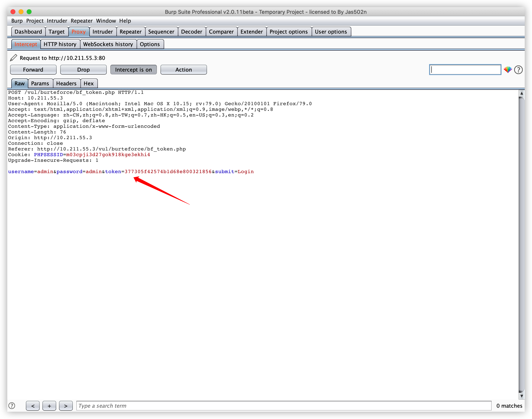Open the Burp menu
532x419 pixels.
pos(17,21)
